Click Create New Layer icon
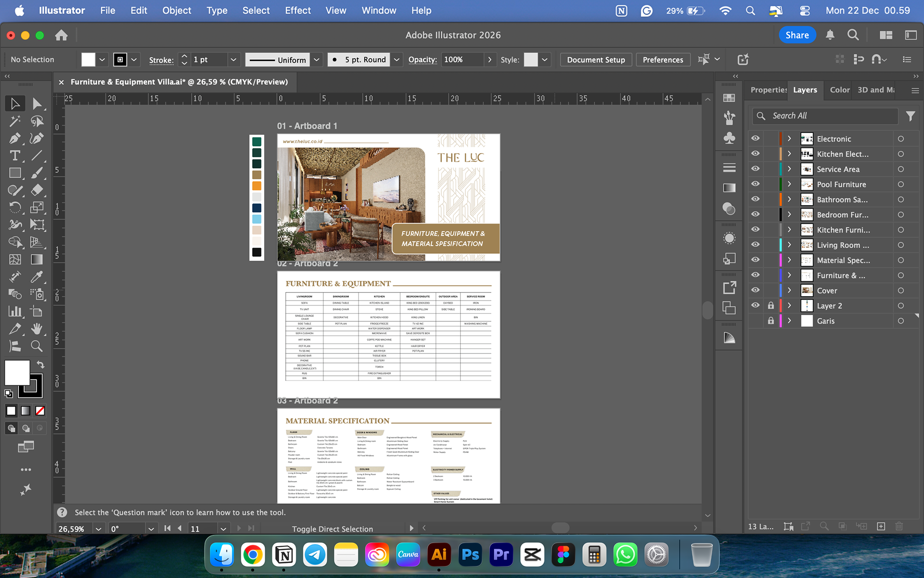 [x=881, y=526]
